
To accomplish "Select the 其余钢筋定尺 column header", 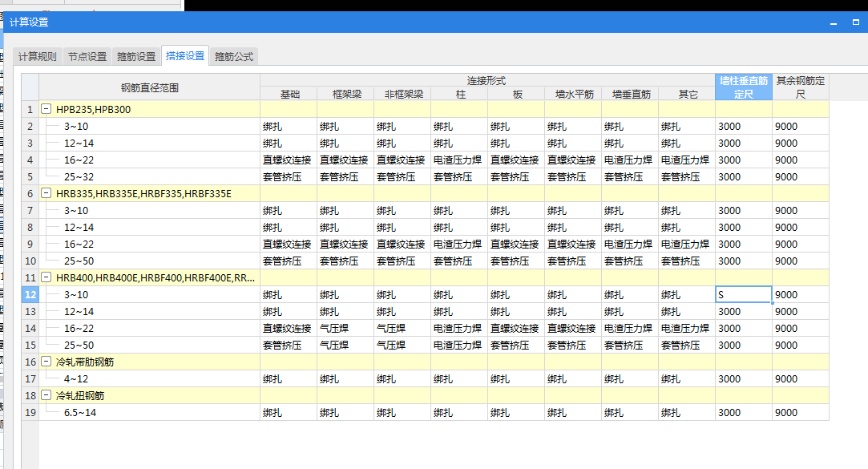I will pos(801,87).
